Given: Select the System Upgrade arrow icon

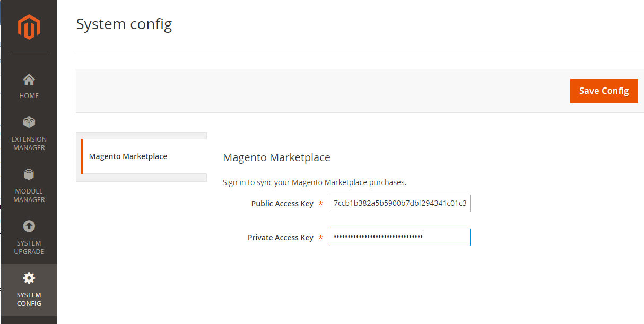Looking at the screenshot, I should coord(29,226).
